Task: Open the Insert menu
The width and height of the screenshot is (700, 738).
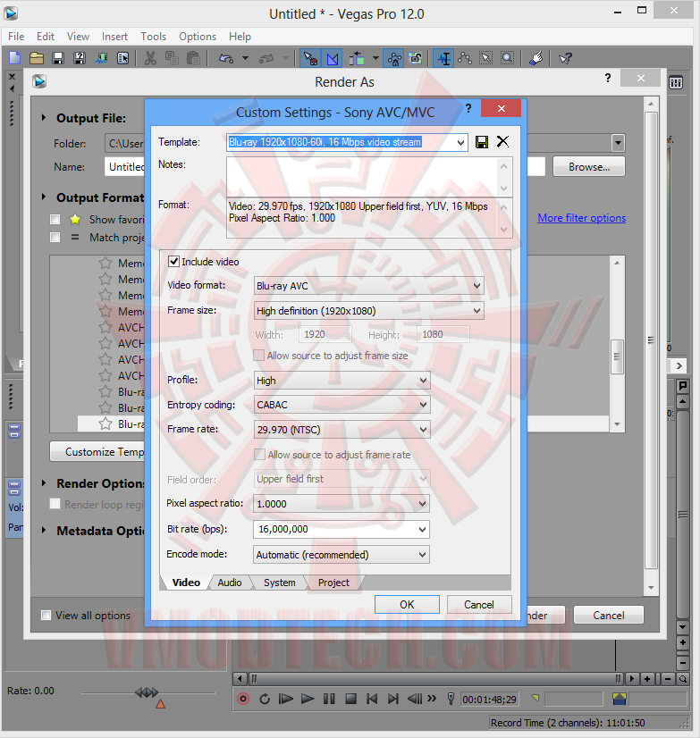Action: click(x=114, y=37)
